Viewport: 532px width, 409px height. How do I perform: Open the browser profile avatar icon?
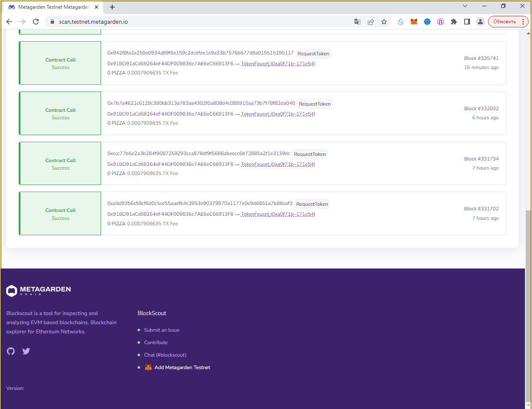coord(480,22)
